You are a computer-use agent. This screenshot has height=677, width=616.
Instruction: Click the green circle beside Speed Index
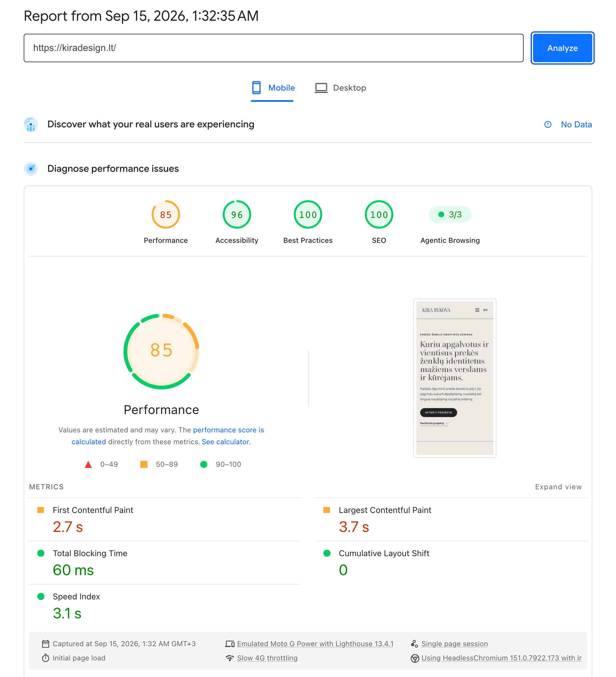pos(41,596)
